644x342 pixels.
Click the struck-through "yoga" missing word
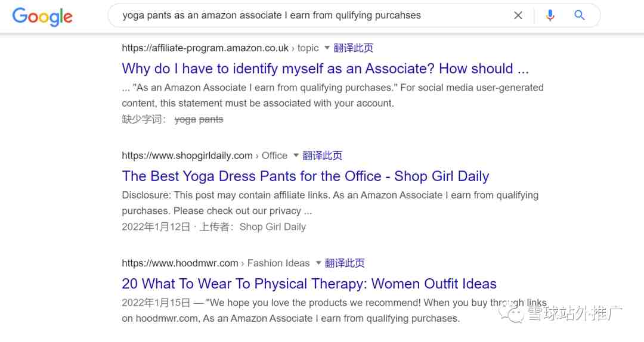pyautogui.click(x=185, y=119)
